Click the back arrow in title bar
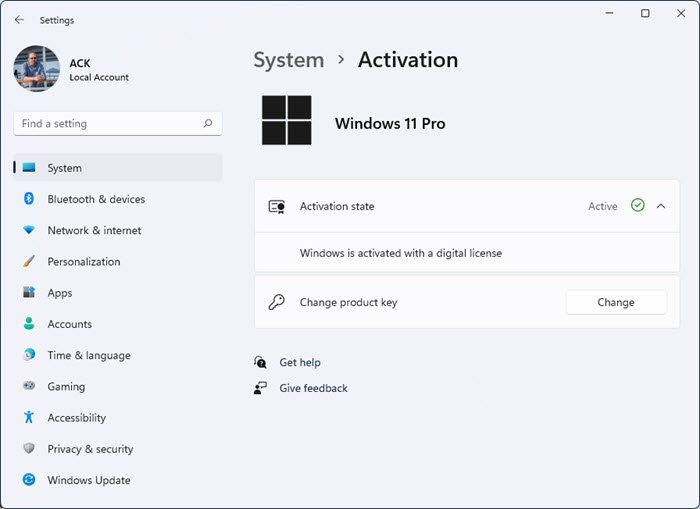The image size is (700, 509). tap(19, 19)
